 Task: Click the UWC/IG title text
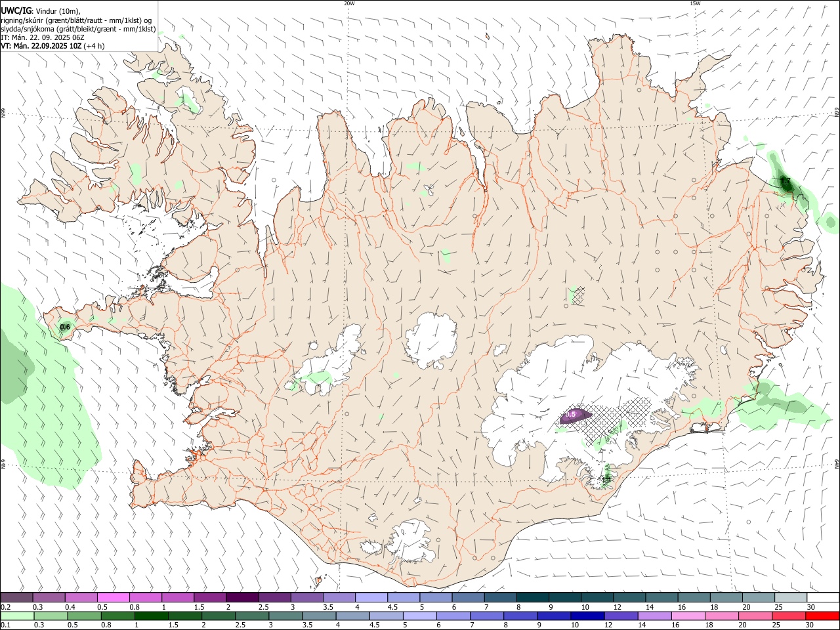click(x=16, y=10)
